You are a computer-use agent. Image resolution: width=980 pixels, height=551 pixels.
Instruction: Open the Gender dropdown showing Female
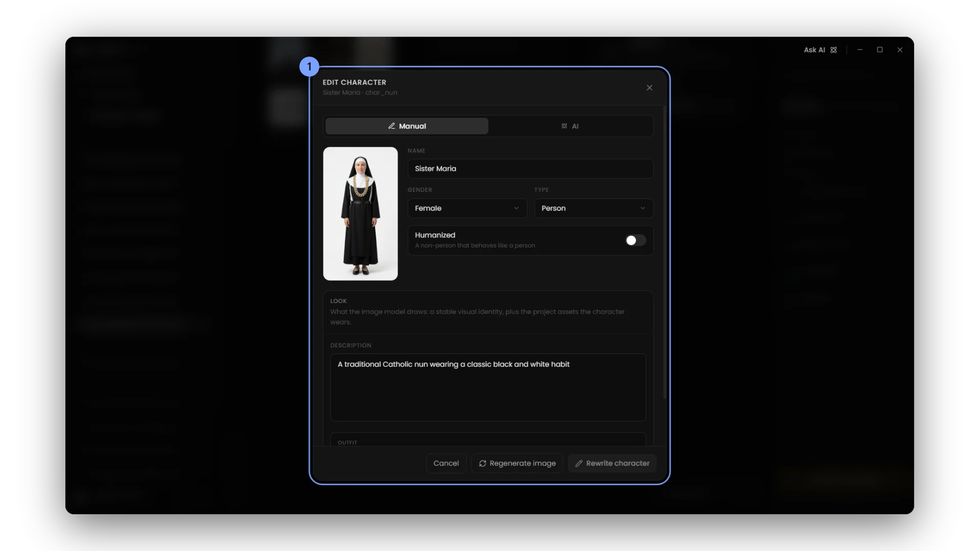click(x=467, y=208)
